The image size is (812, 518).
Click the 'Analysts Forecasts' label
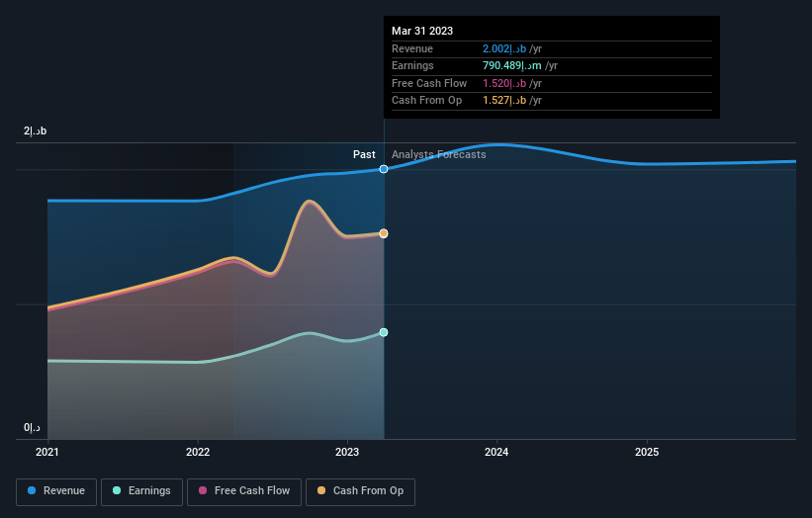[438, 155]
